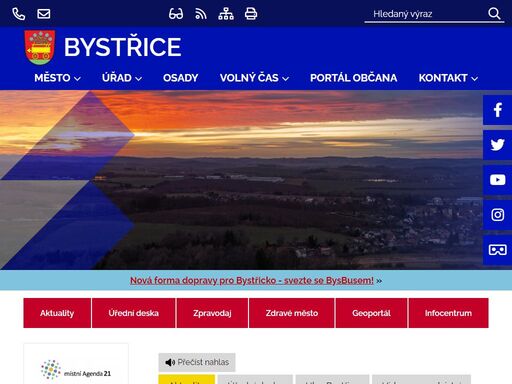Click the Geoportál red button
Viewport: 512px width, 384px height.
(371, 313)
